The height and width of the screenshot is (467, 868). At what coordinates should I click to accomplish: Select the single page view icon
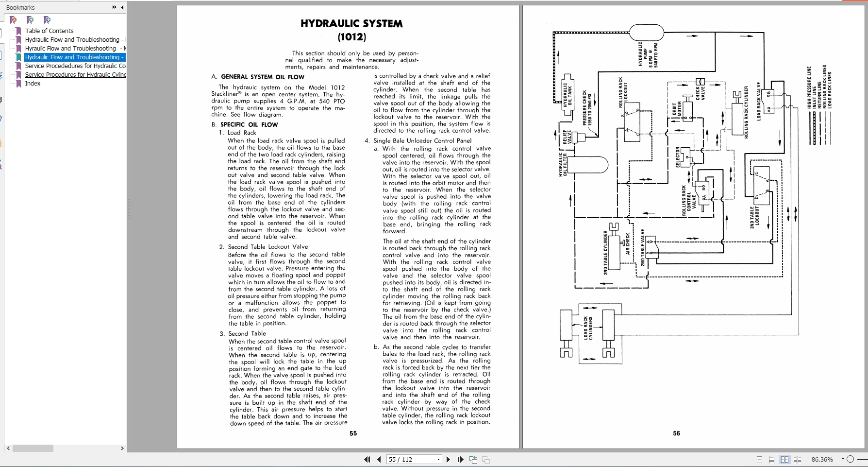coord(760,459)
